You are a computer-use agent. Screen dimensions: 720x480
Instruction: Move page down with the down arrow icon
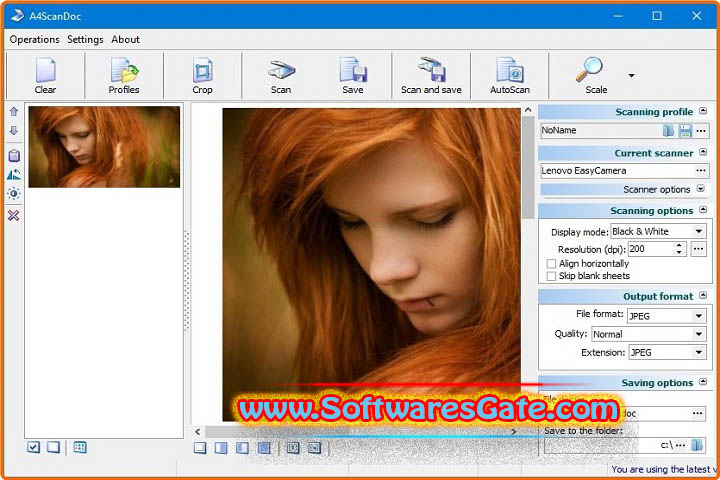[x=14, y=131]
